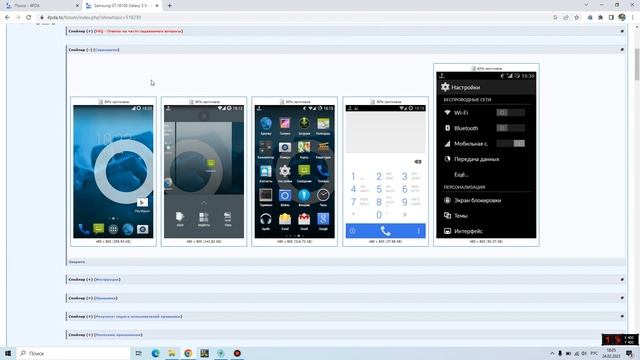The height and width of the screenshot is (360, 640).
Task: Click the Google icon in the address bar
Action: (x=555, y=18)
